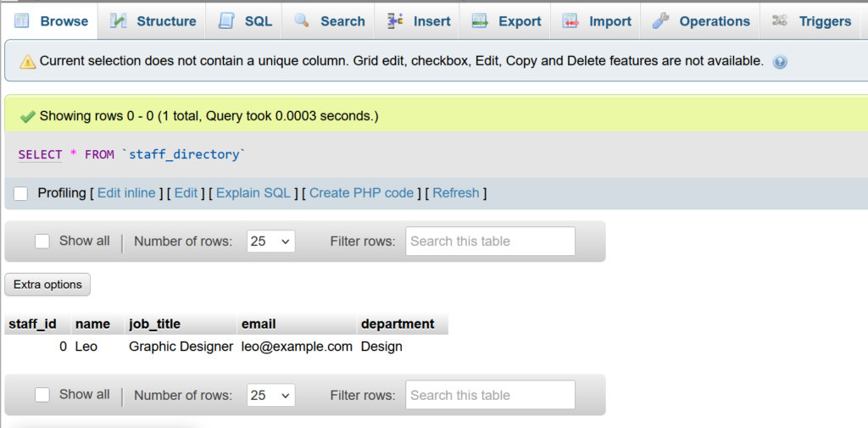Open the SQL tab

tap(245, 21)
